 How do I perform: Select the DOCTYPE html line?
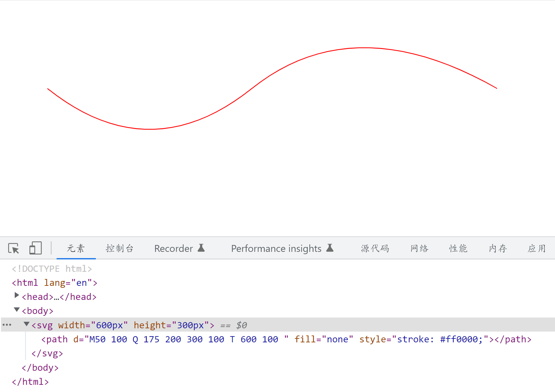pos(52,269)
